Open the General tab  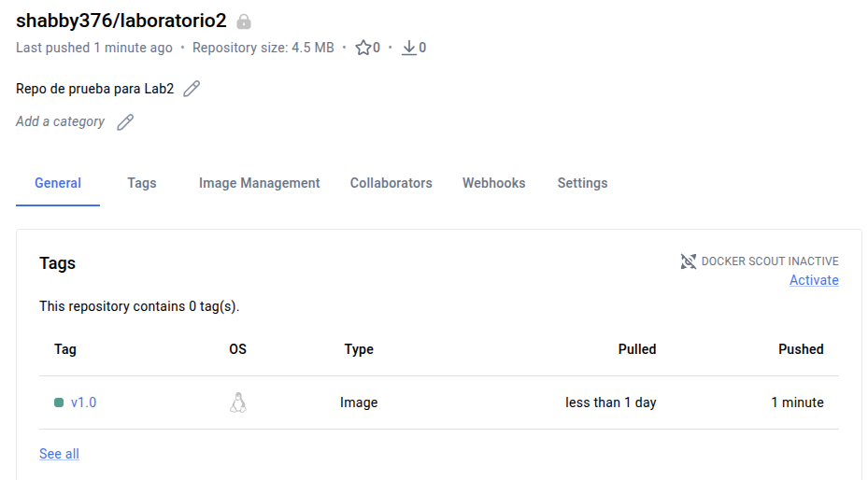pos(58,183)
